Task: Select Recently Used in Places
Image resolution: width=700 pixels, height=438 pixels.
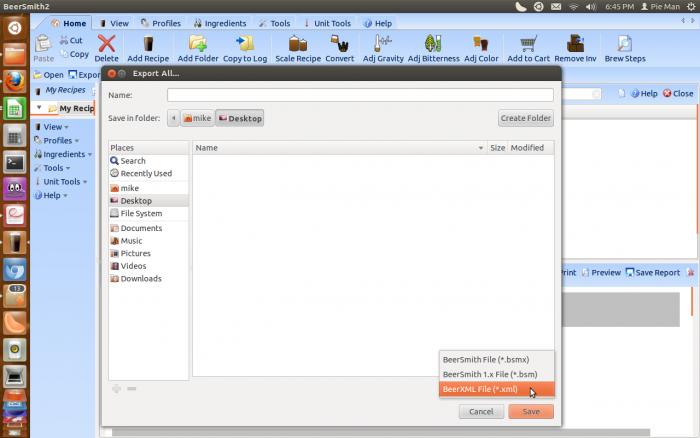Action: tap(148, 173)
